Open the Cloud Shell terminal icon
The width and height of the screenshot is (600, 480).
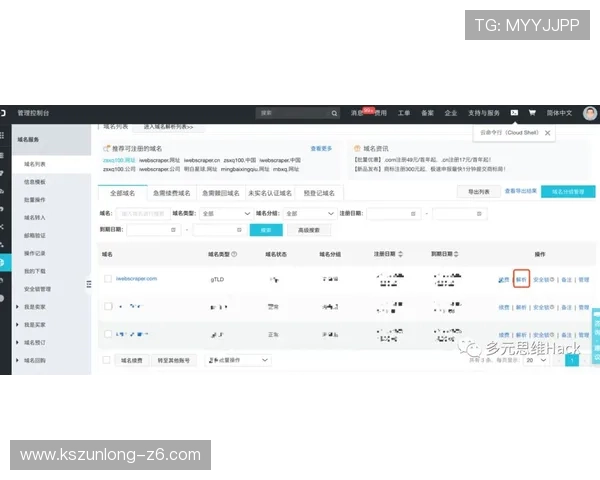tap(514, 113)
